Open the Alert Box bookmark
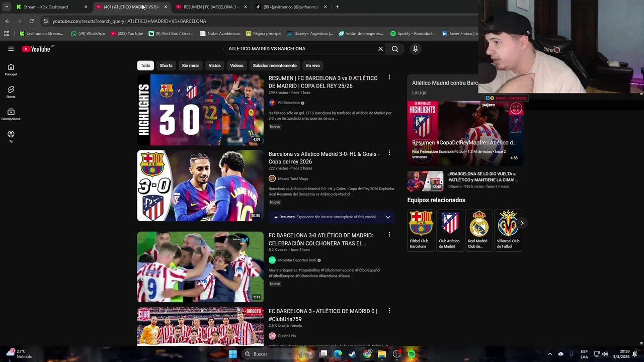The width and height of the screenshot is (644, 362). coord(171,34)
